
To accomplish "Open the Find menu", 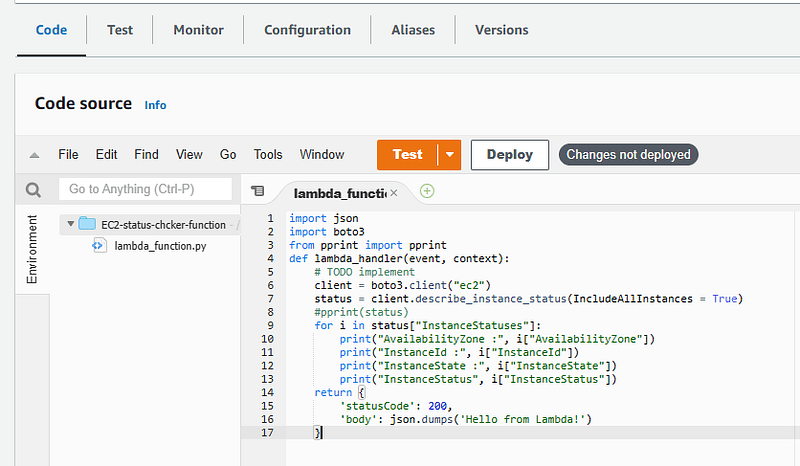I will 146,155.
